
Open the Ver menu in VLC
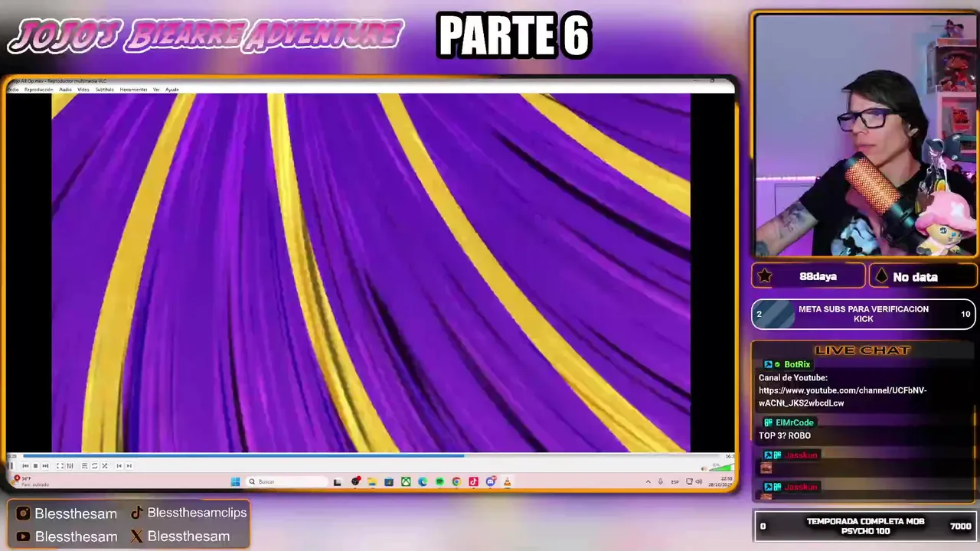(x=156, y=90)
